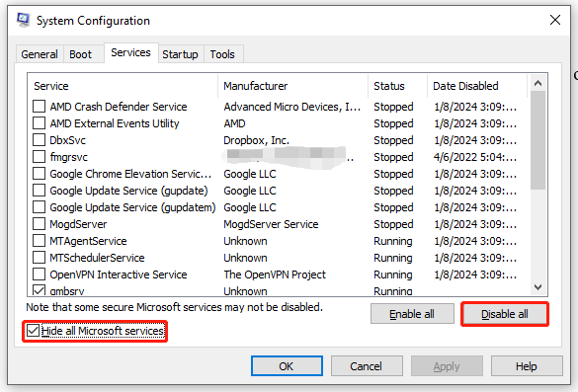Confirm with the OK button
The image size is (578, 392).
tap(287, 366)
